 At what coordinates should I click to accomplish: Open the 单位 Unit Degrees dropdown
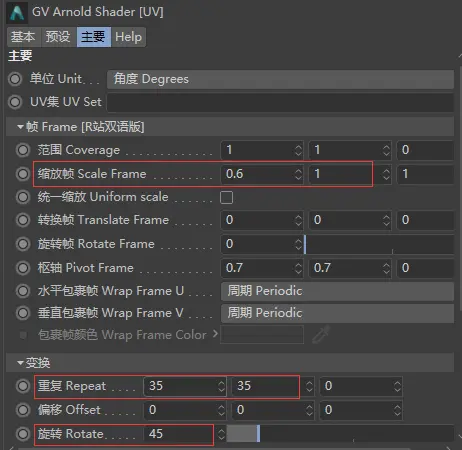280,79
